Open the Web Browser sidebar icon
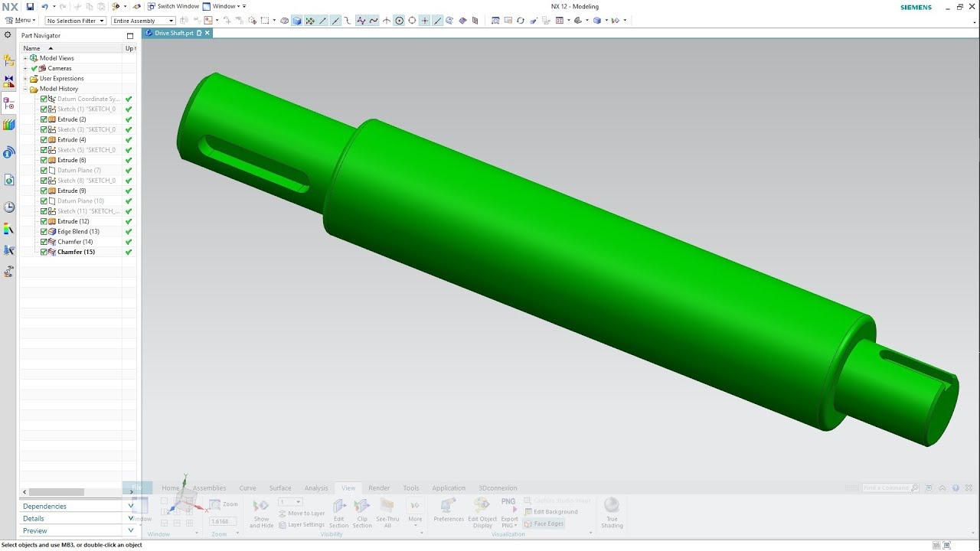This screenshot has width=980, height=551. (9, 180)
